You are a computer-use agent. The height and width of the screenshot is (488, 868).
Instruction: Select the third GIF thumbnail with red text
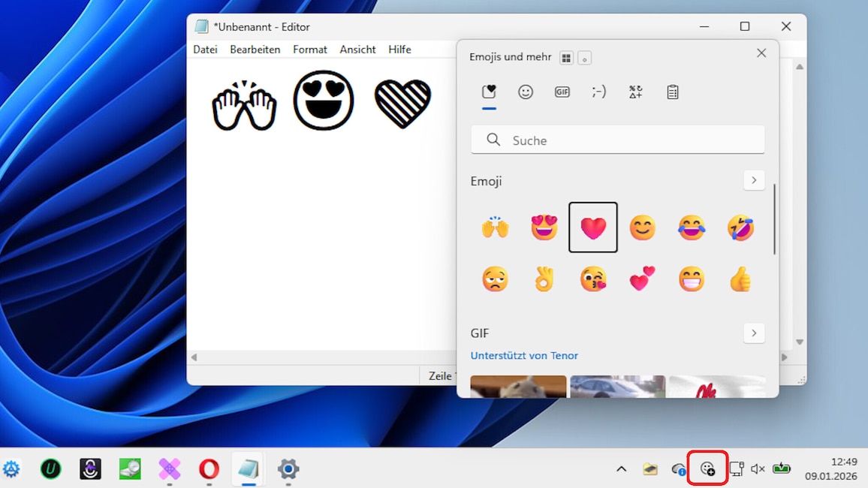coord(717,387)
